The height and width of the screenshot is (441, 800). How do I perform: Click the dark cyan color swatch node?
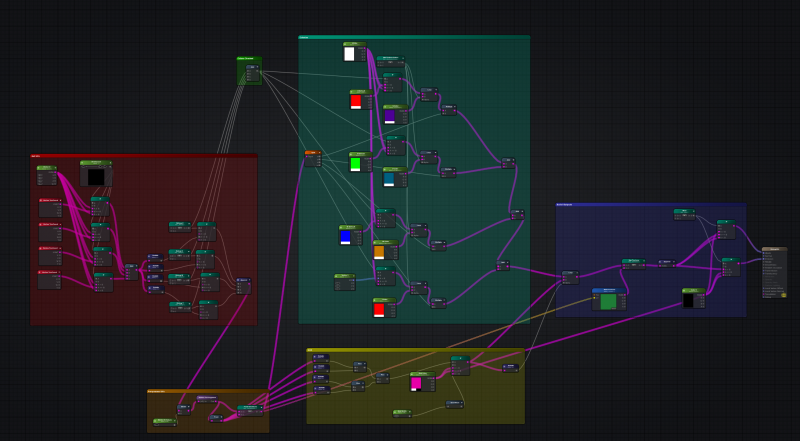point(390,179)
